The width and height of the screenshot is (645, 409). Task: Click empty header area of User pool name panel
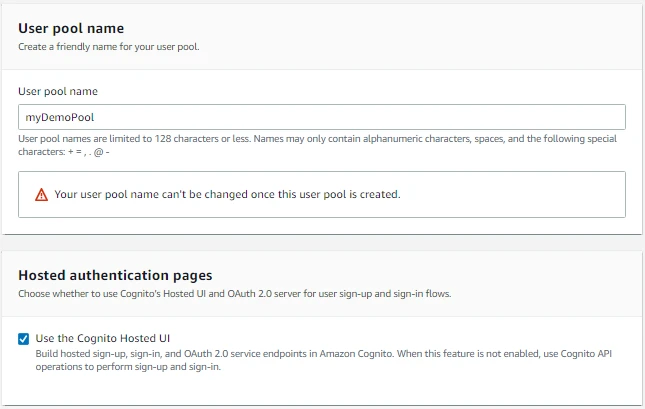[450, 35]
